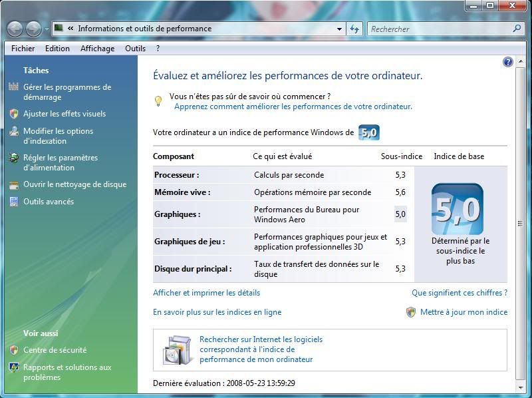
Task: Click into the Rechercher search field
Action: [440, 29]
